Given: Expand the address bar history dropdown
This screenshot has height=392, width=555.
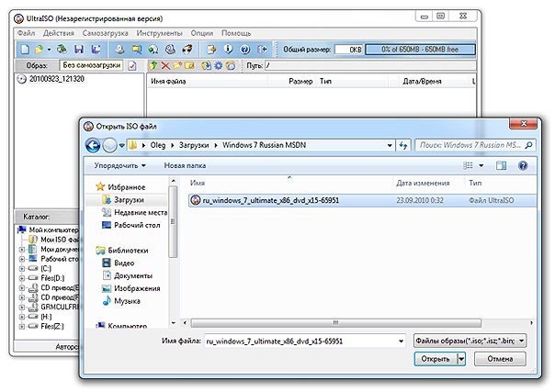Looking at the screenshot, I should pyautogui.click(x=390, y=145).
